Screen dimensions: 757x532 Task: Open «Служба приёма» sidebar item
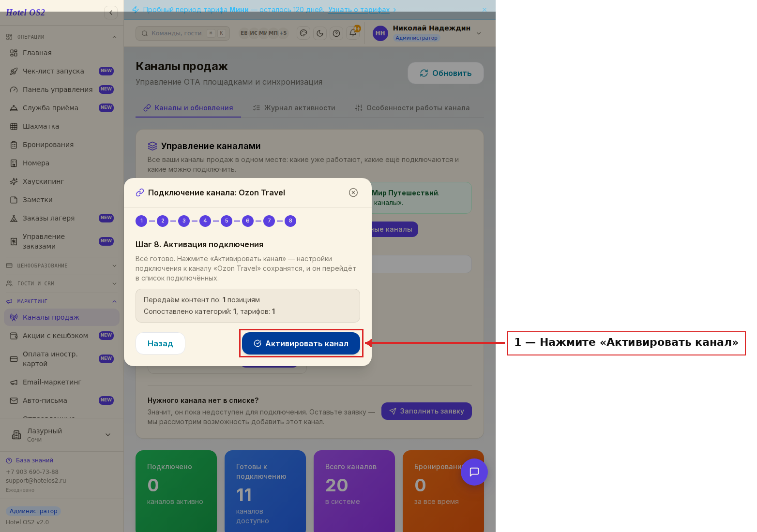pos(61,108)
